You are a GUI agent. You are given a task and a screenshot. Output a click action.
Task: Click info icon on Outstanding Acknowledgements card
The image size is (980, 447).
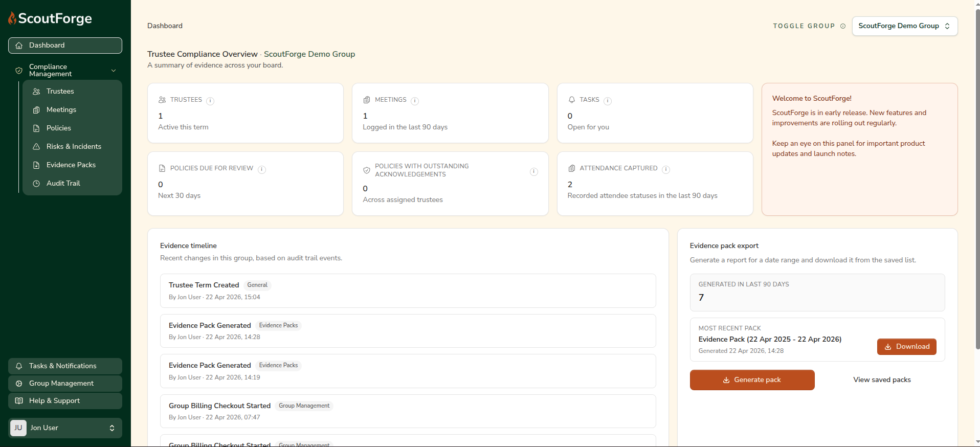click(x=534, y=171)
